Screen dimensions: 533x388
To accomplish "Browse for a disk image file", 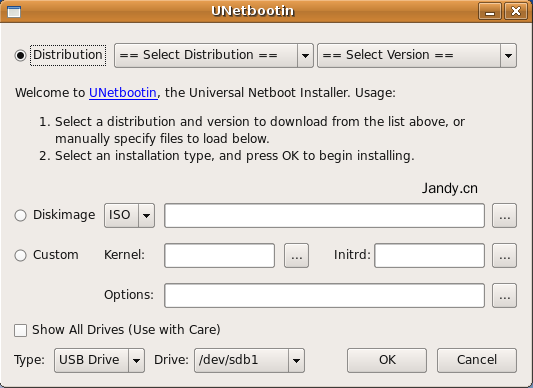I will 504,216.
